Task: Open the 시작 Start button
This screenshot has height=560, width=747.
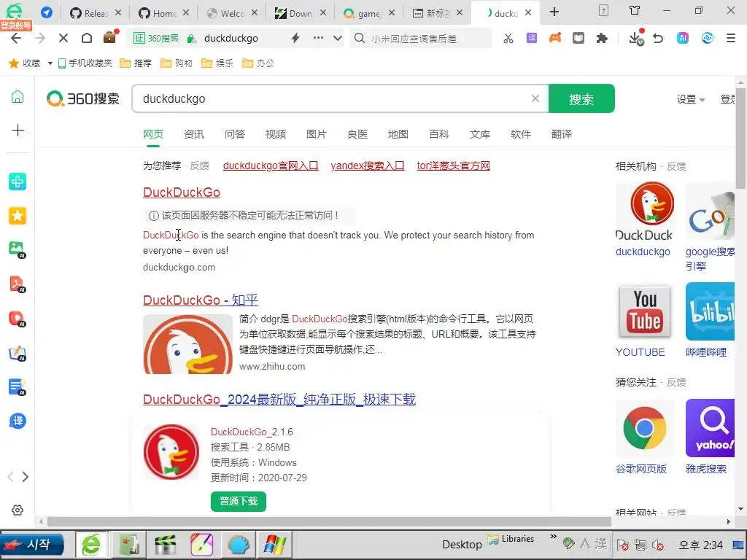Action: point(32,544)
